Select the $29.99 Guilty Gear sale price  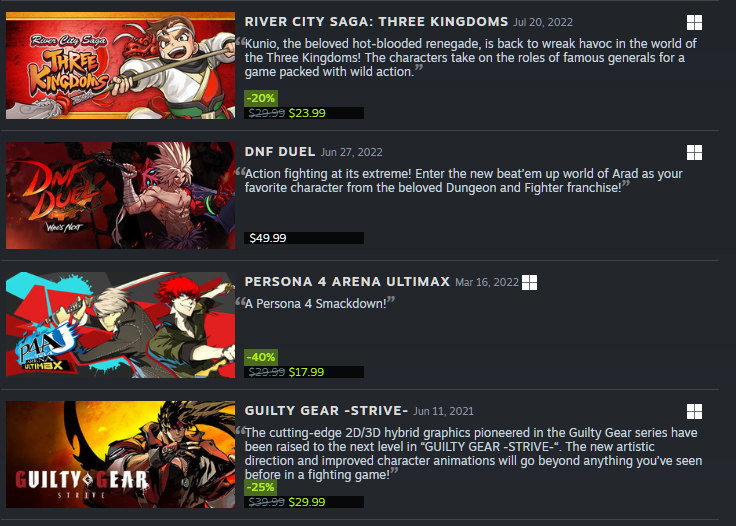click(307, 502)
